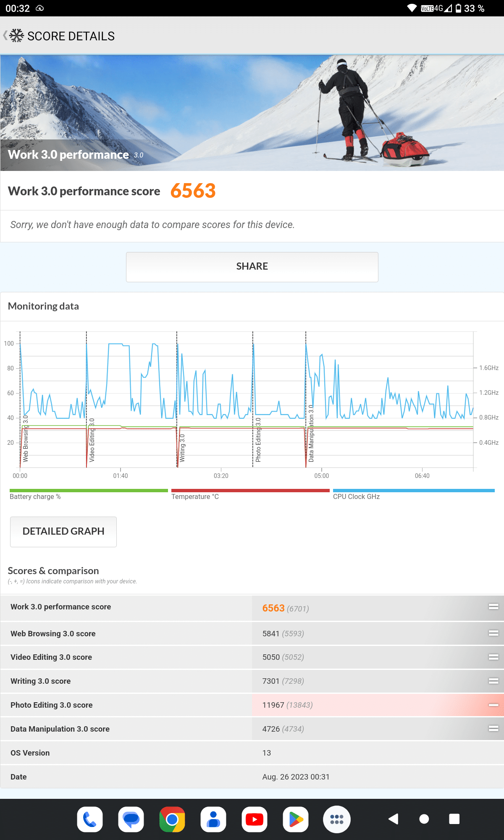The image size is (504, 840).
Task: Tap the Work 3.0 performance banner image
Action: (252, 113)
